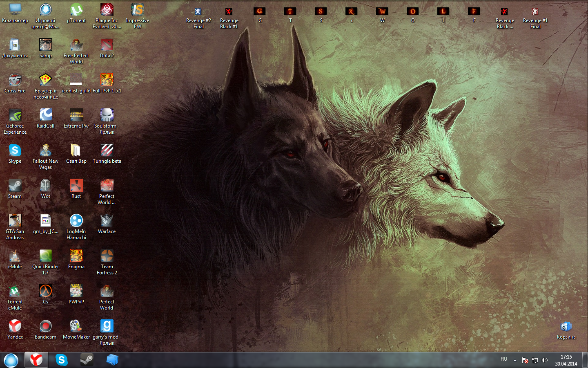Viewport: 588px width, 368px height.
Task: Select the Enigma icon
Action: coord(76,259)
